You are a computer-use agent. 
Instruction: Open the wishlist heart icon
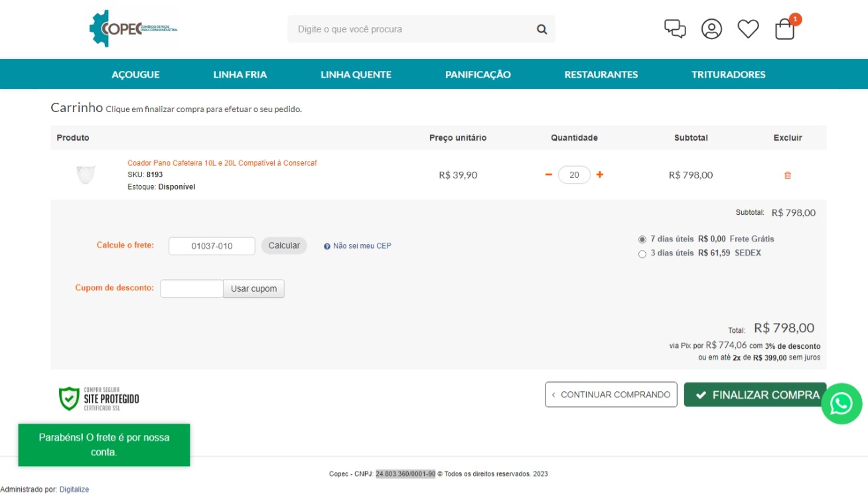tap(748, 29)
